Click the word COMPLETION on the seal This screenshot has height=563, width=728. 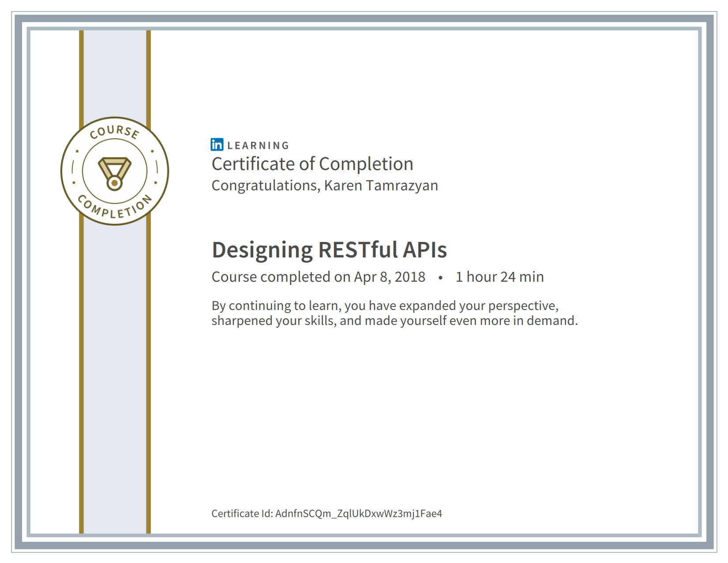(x=114, y=208)
